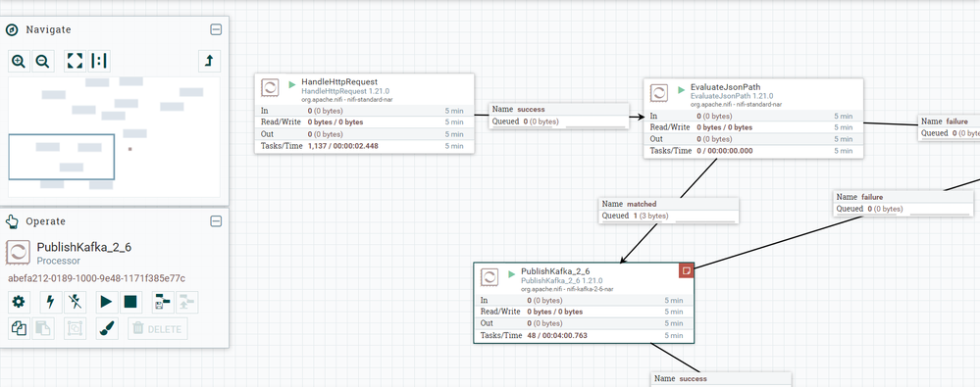Collapse the Navigate panel
Image resolution: width=980 pixels, height=387 pixels.
tap(216, 29)
